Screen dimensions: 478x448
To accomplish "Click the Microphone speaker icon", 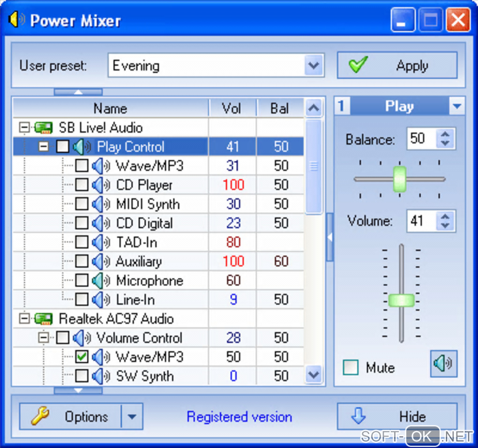I will [101, 281].
